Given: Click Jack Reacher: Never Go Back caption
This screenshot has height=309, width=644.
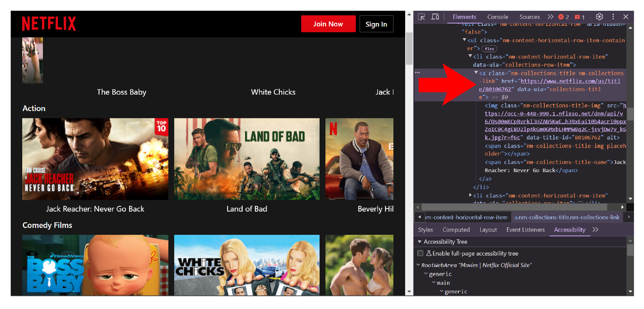Looking at the screenshot, I should point(95,209).
